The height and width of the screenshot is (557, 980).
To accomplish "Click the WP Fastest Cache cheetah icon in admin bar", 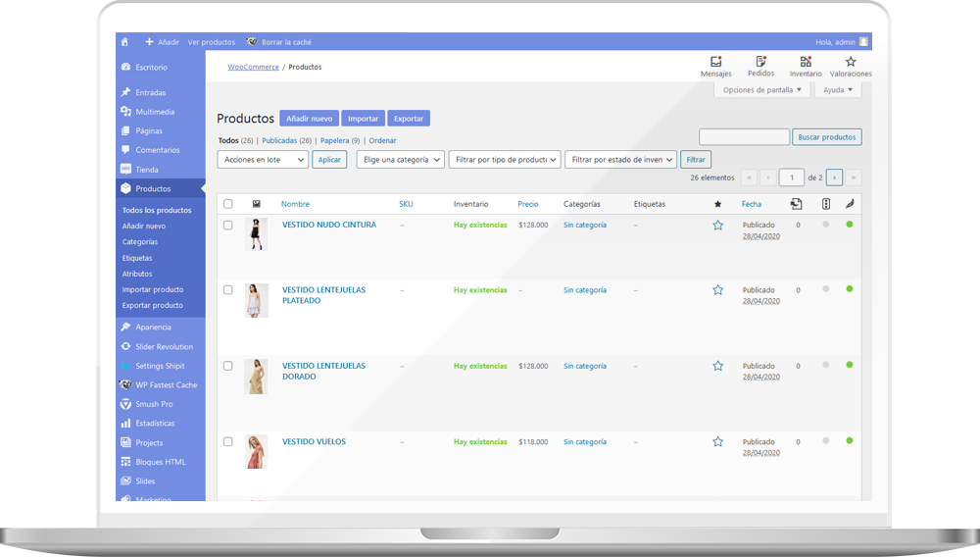I will 251,42.
